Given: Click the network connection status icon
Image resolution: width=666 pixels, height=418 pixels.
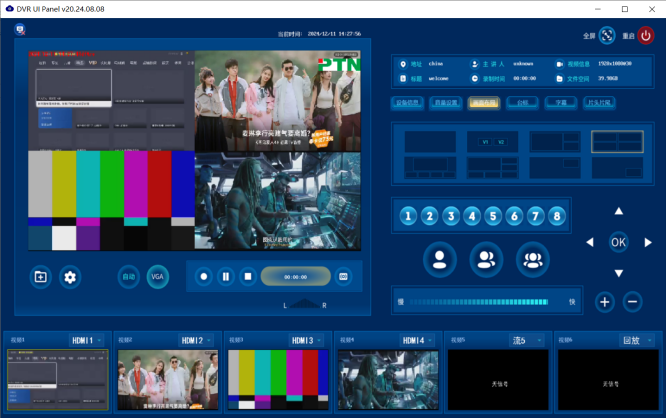Looking at the screenshot, I should point(20,30).
